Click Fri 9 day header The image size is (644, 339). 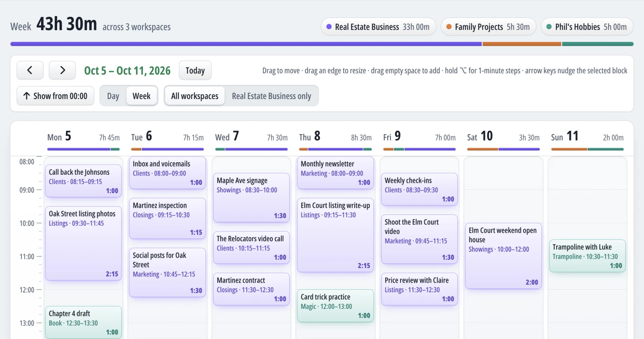pyautogui.click(x=392, y=136)
